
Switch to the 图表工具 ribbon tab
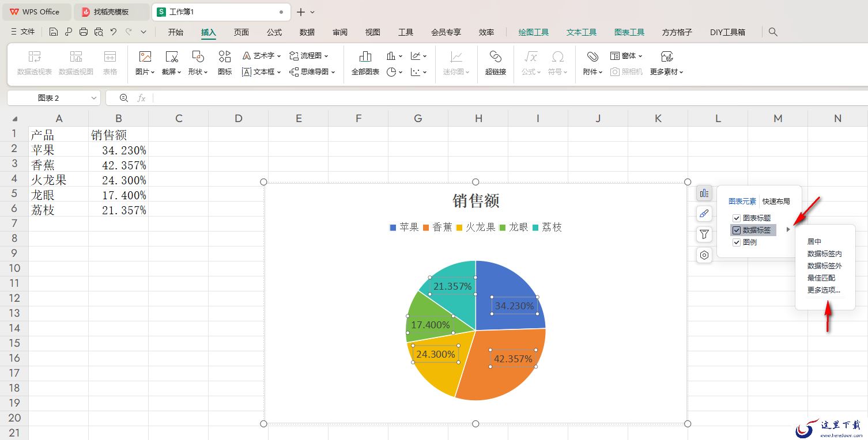point(629,32)
